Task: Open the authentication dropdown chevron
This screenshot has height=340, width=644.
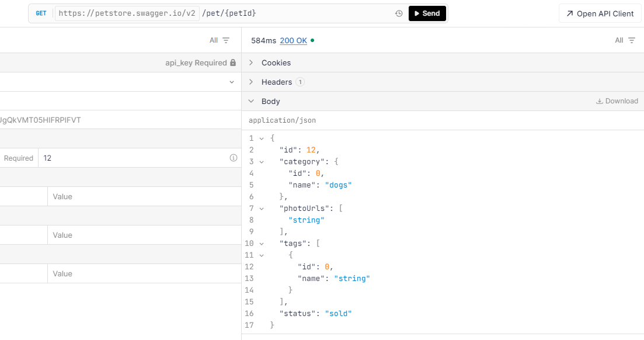Action: (232, 82)
